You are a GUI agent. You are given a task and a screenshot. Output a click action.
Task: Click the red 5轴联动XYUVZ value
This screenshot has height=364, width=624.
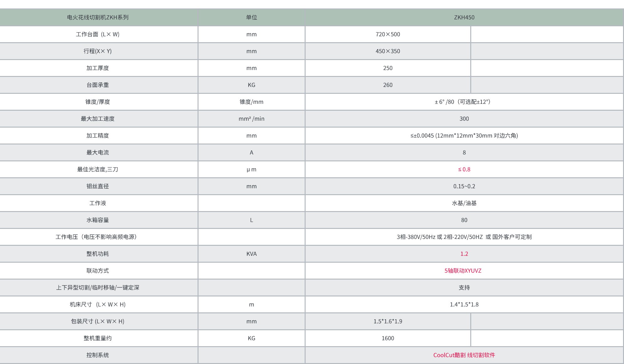[x=463, y=270]
